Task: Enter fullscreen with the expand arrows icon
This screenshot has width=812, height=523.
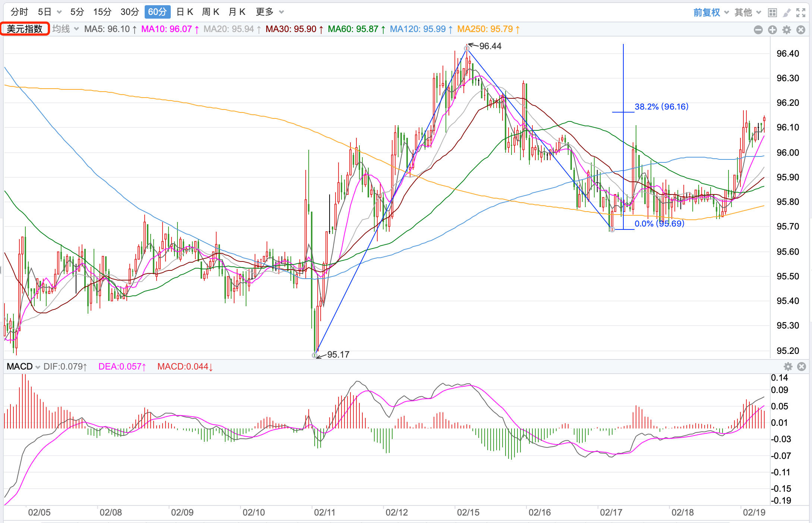Action: tap(801, 13)
